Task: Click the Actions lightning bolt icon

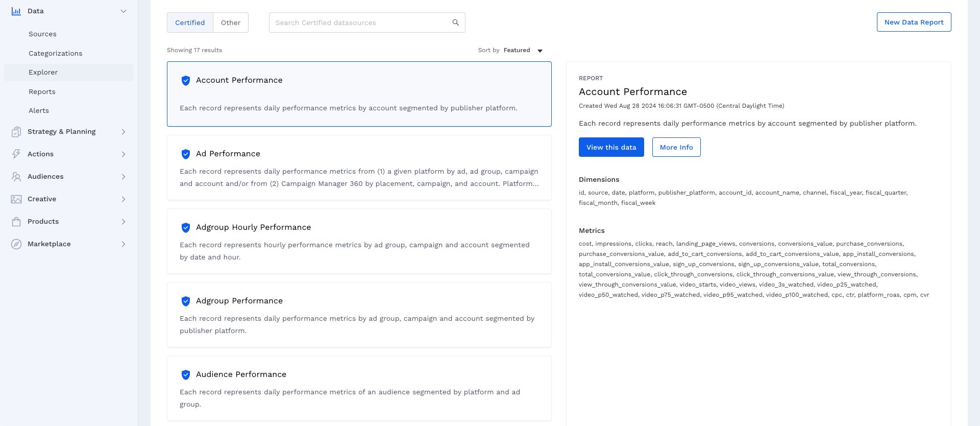Action: [x=16, y=154]
